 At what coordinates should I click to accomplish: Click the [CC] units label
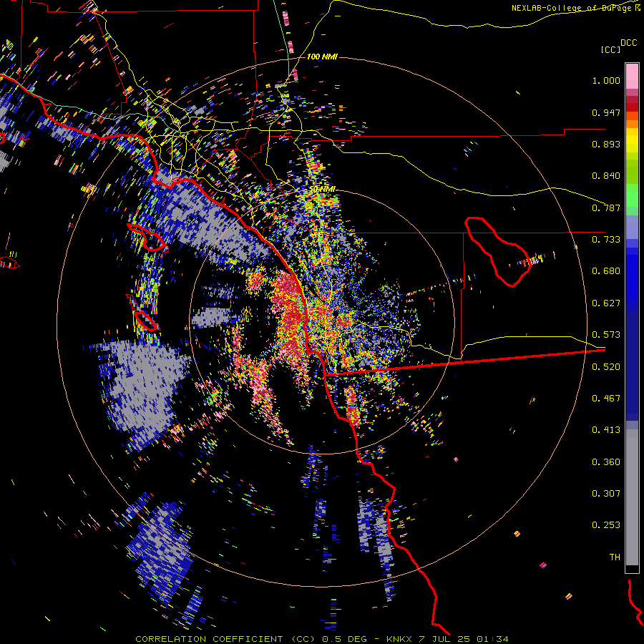point(610,49)
